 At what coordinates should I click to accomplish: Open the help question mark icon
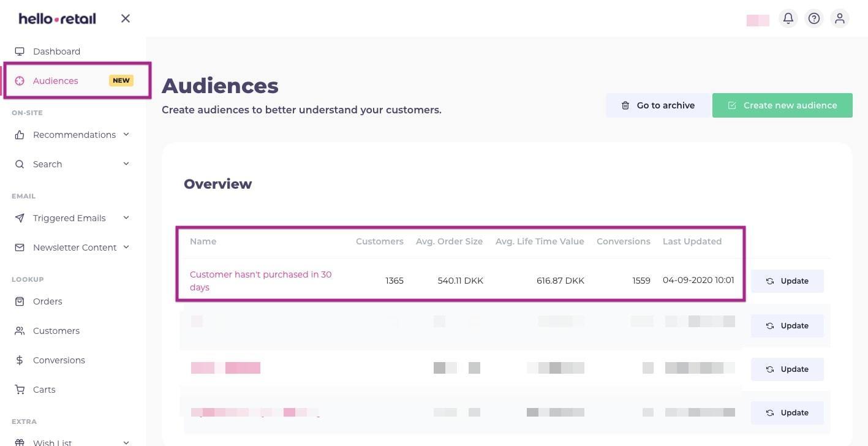(x=814, y=18)
